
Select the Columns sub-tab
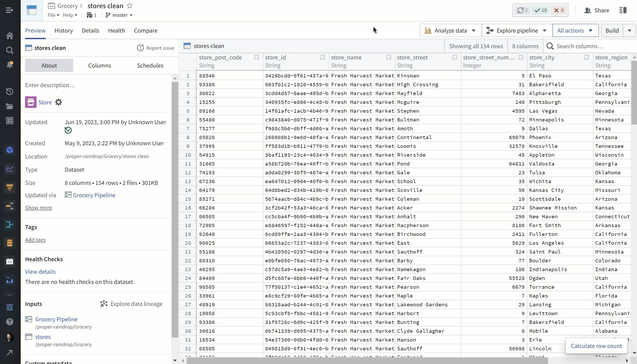point(99,66)
